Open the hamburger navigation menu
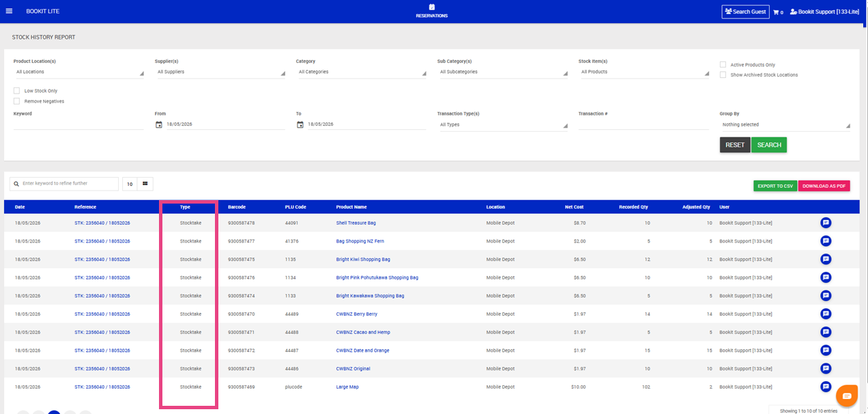 coord(9,12)
